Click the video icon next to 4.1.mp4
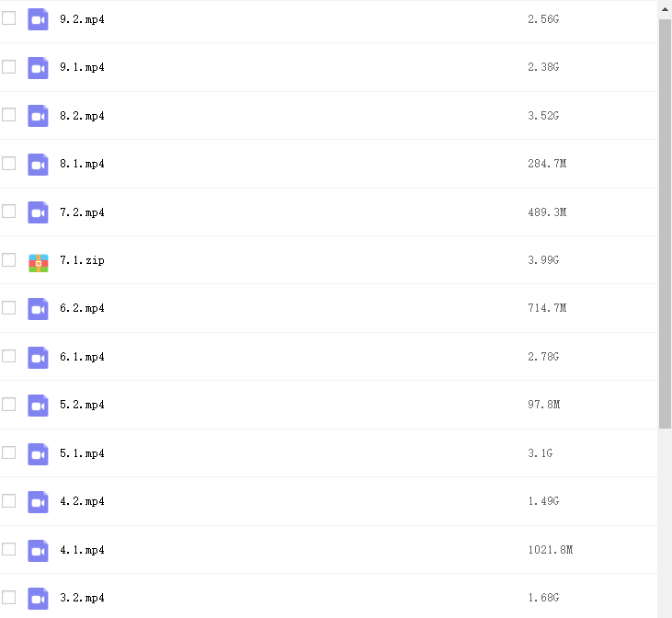This screenshot has height=618, width=672. tap(38, 550)
